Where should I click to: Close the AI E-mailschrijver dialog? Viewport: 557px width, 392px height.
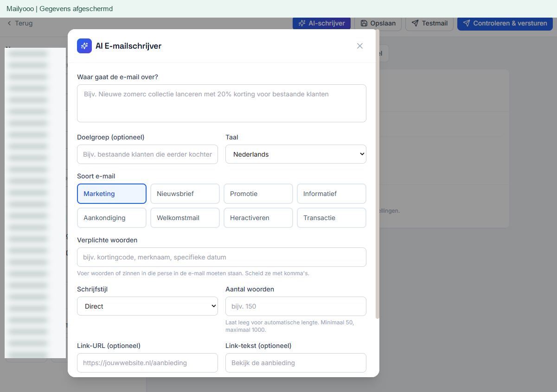tap(360, 46)
